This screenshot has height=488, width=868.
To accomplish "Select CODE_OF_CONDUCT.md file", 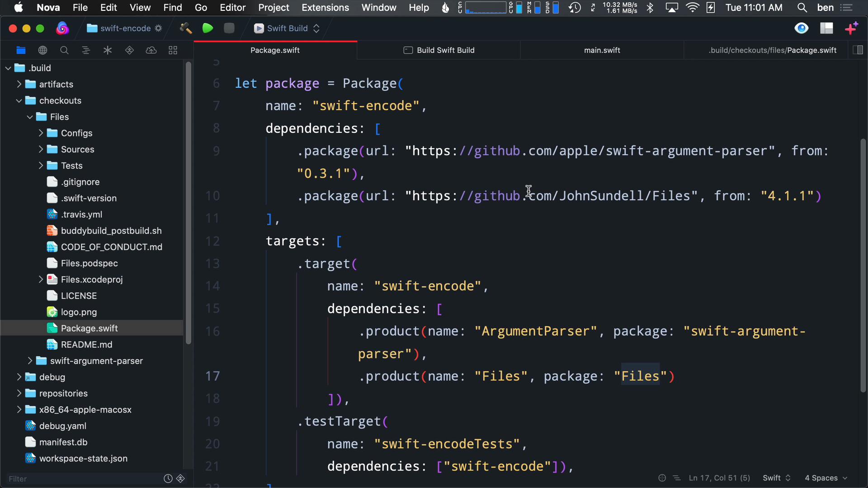I will [x=91, y=247].
